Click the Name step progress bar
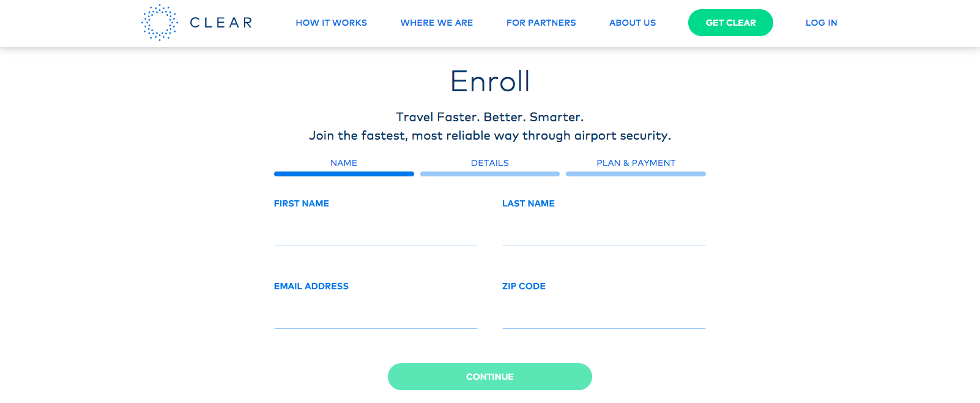Viewport: 980px width, 403px height. pos(344,174)
